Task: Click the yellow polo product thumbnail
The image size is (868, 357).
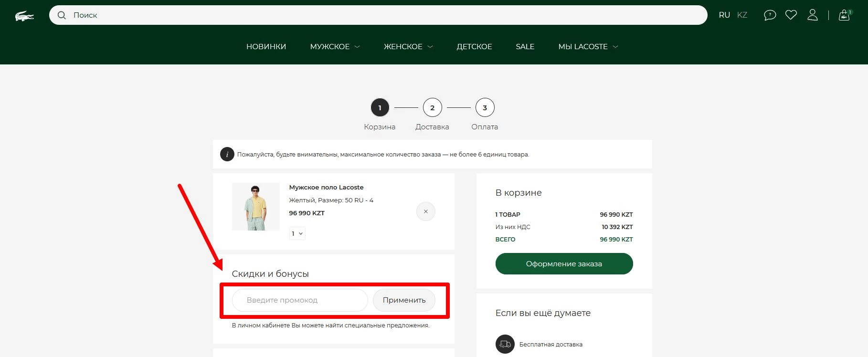Action: (x=256, y=207)
